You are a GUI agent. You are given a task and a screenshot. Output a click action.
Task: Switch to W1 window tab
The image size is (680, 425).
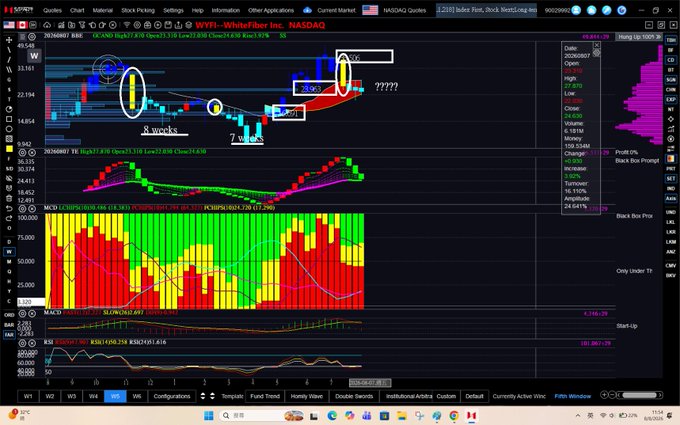pyautogui.click(x=28, y=396)
